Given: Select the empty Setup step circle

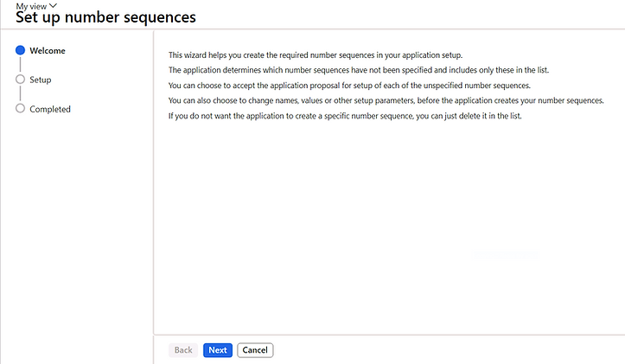Looking at the screenshot, I should pos(20,80).
